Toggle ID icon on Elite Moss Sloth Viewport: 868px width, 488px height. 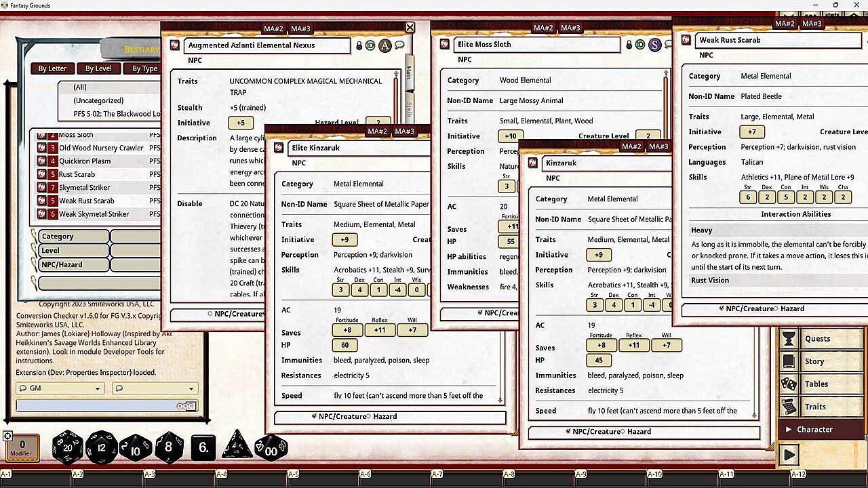coord(639,45)
